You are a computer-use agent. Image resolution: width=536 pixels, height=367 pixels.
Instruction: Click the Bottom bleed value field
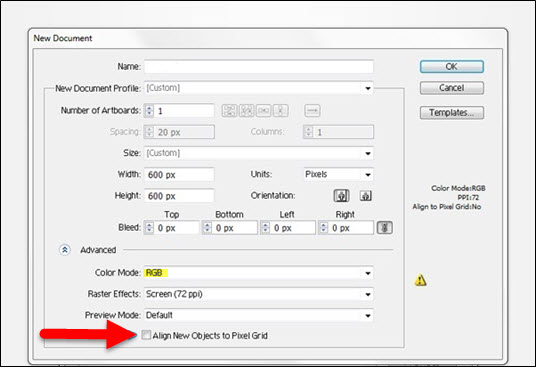pyautogui.click(x=235, y=228)
